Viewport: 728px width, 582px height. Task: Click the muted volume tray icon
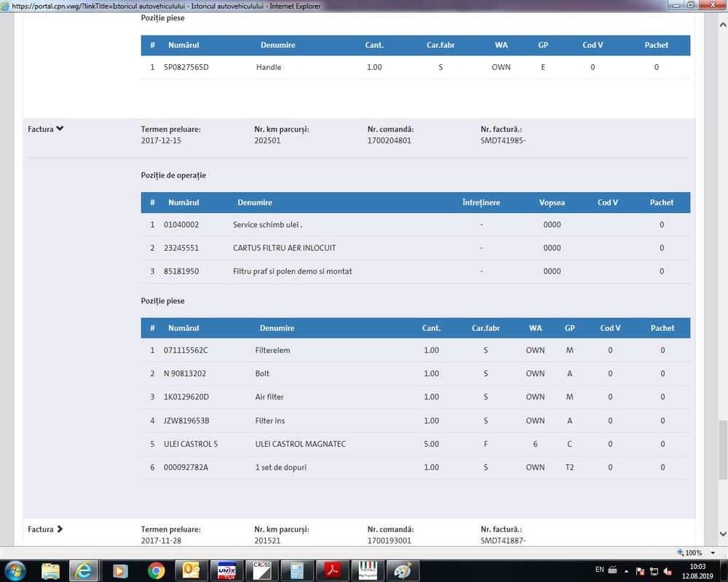click(x=668, y=571)
